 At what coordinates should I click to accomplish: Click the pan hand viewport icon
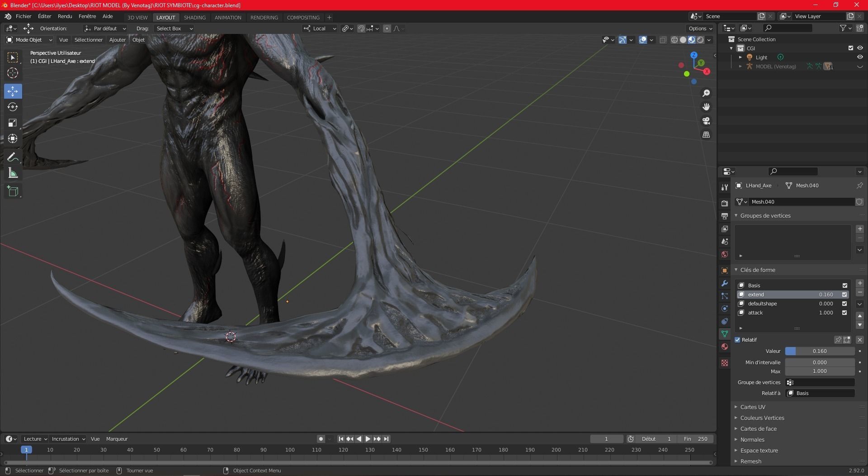[706, 107]
